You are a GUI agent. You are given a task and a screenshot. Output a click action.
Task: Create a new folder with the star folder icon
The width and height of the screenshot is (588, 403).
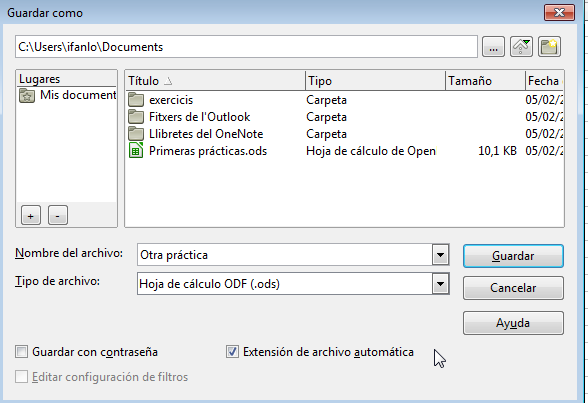[549, 47]
